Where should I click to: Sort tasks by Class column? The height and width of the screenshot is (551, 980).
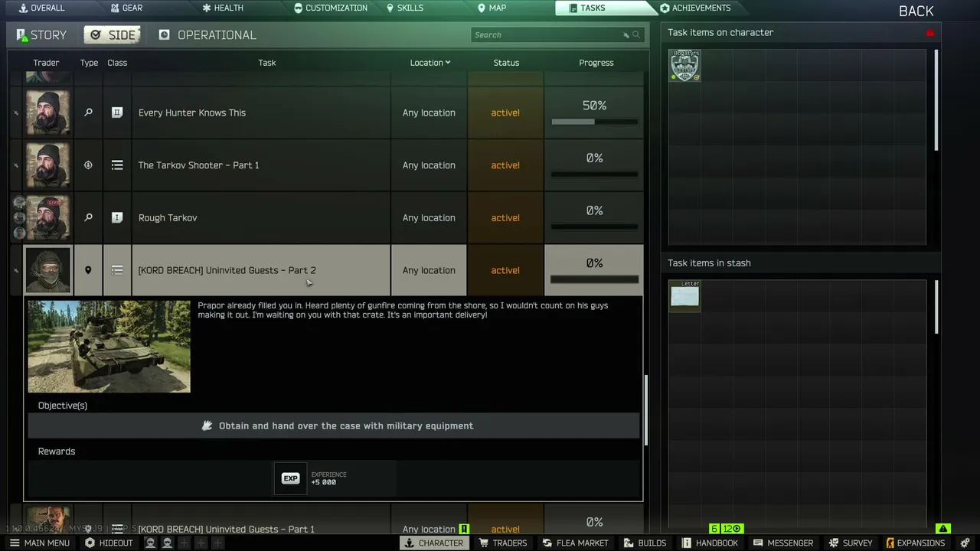117,63
